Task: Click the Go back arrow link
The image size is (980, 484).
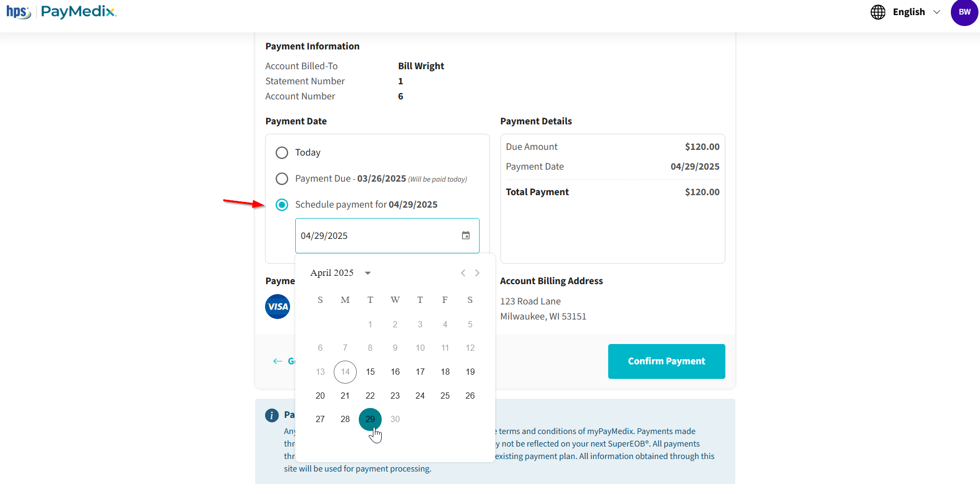Action: (x=282, y=361)
